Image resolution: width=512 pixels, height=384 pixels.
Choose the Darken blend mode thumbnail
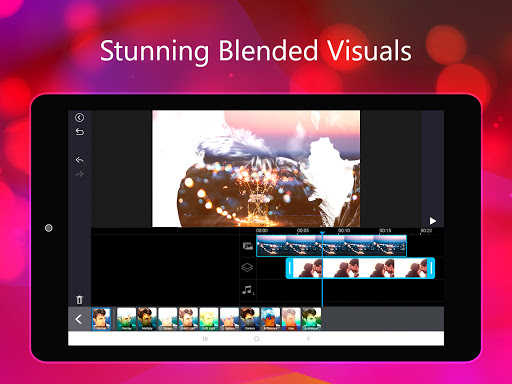[x=250, y=319]
